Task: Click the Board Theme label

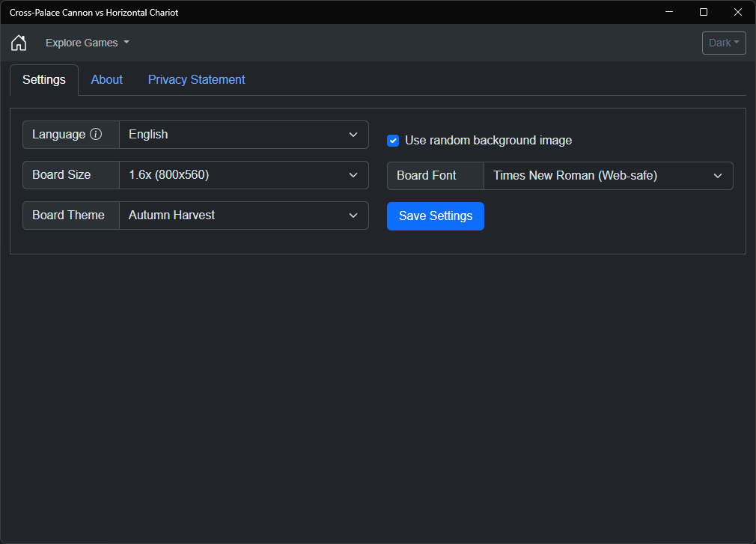Action: [68, 215]
